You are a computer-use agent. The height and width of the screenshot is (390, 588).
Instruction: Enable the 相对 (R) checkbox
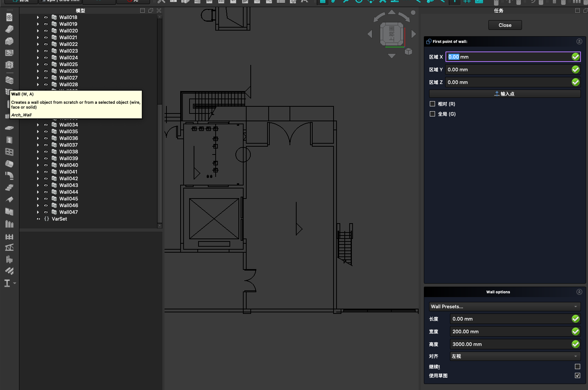(432, 104)
